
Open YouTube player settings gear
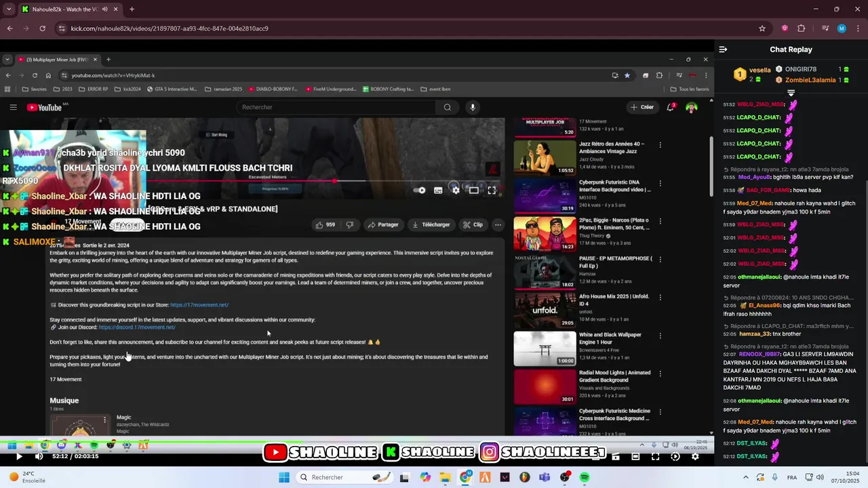(x=456, y=190)
